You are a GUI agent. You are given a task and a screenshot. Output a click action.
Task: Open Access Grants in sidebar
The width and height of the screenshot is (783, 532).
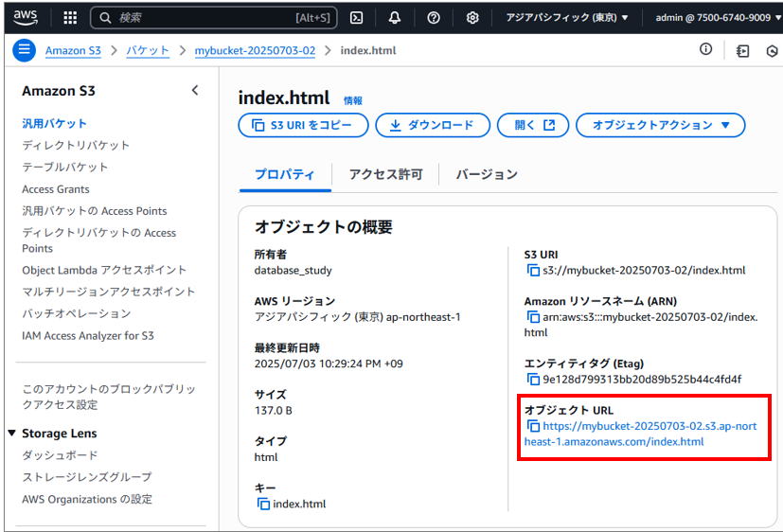click(x=56, y=189)
